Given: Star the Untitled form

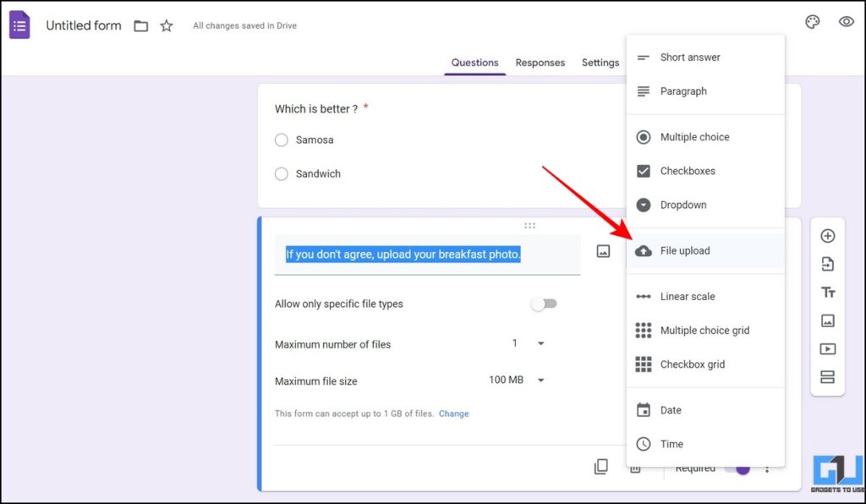Looking at the screenshot, I should 166,25.
